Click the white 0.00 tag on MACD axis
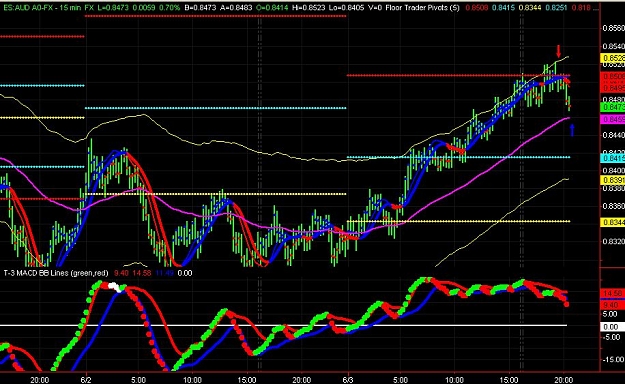This screenshot has width=625, height=384. [612, 327]
